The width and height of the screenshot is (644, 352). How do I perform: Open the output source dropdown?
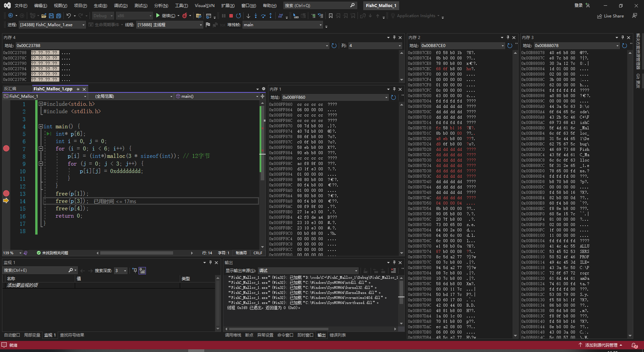pos(308,271)
